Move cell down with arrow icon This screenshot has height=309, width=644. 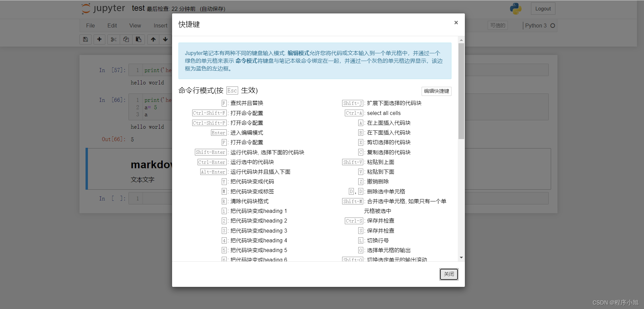click(165, 40)
